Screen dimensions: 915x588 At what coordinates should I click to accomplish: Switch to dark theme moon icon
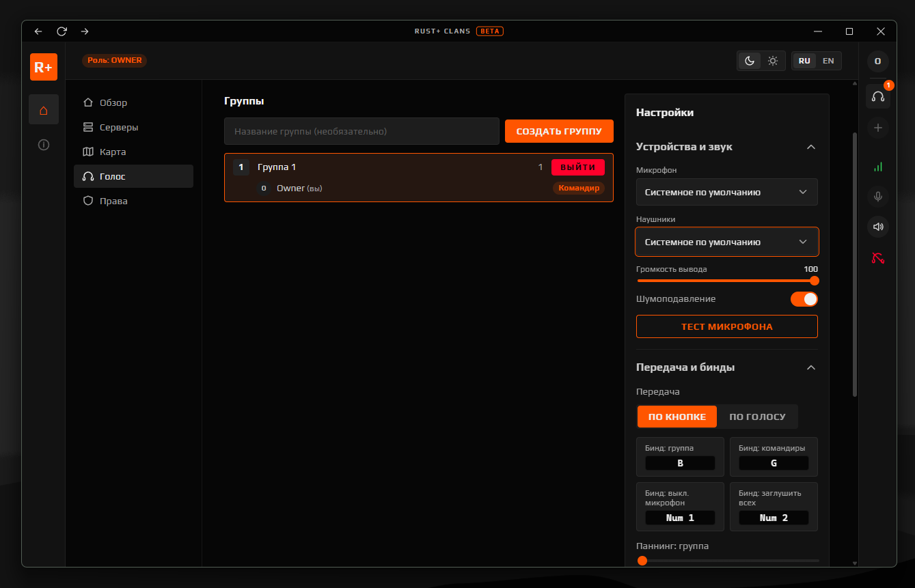click(x=750, y=61)
